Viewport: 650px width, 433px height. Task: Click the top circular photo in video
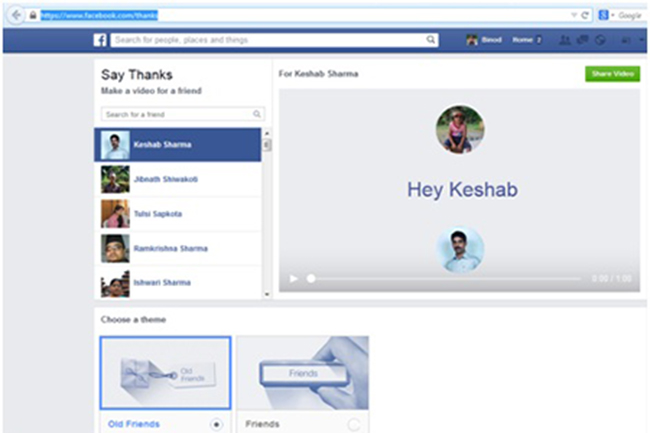pos(460,129)
